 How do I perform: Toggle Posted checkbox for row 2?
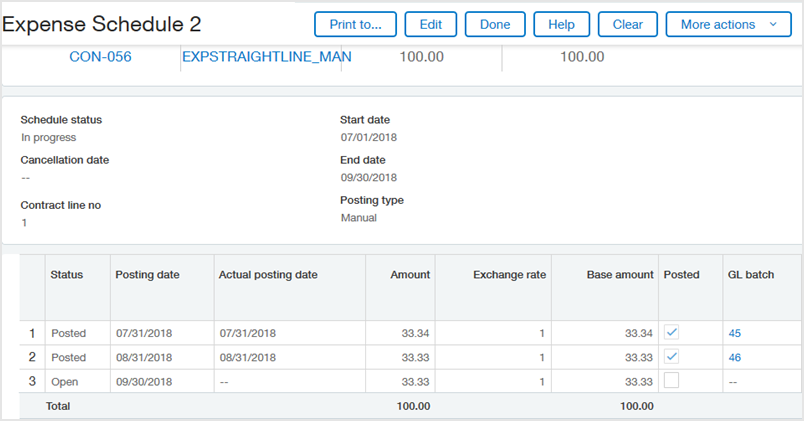671,357
